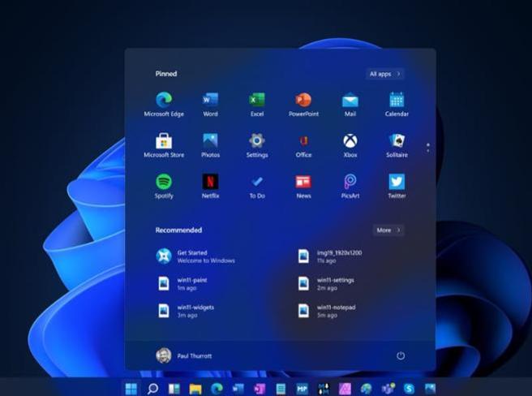The height and width of the screenshot is (396, 532).
Task: Launch Netflix from pinned apps
Action: pos(210,182)
